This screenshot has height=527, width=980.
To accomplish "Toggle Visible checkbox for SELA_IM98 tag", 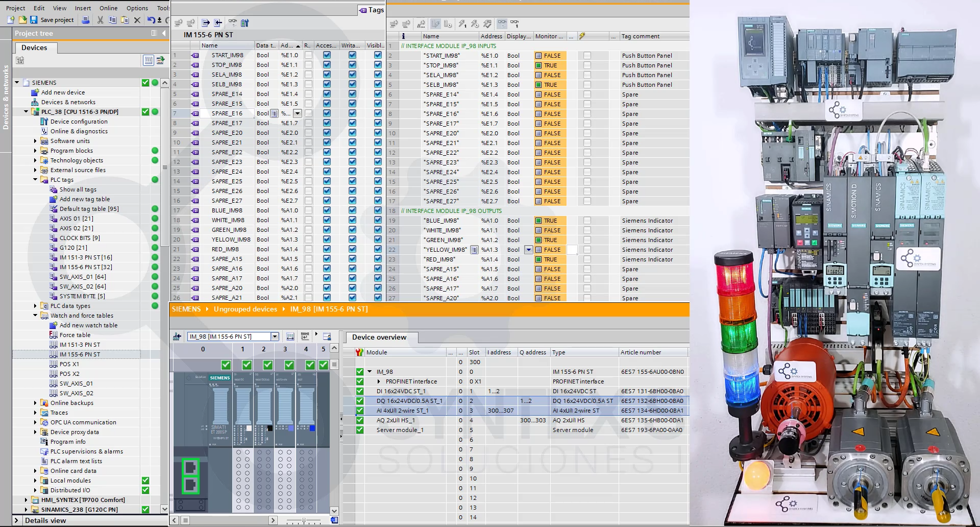I will (378, 75).
